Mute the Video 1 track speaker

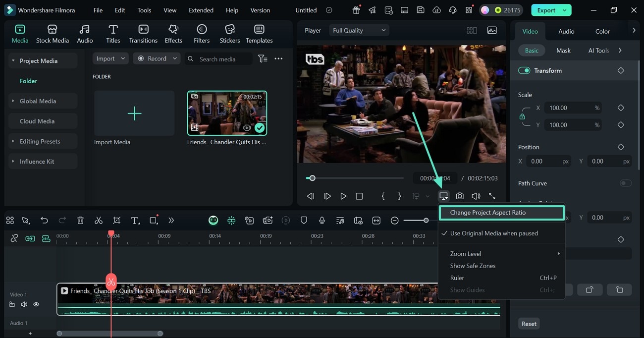pos(24,304)
